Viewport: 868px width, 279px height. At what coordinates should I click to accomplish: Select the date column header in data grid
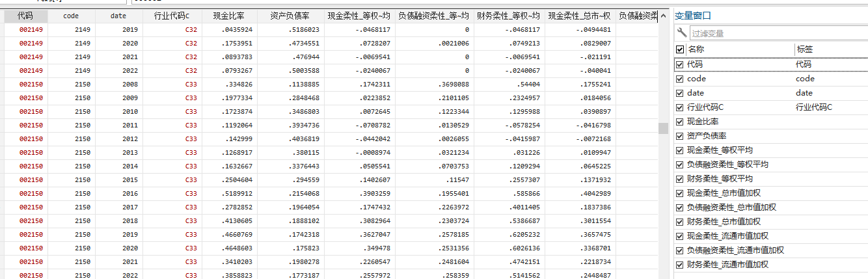118,16
